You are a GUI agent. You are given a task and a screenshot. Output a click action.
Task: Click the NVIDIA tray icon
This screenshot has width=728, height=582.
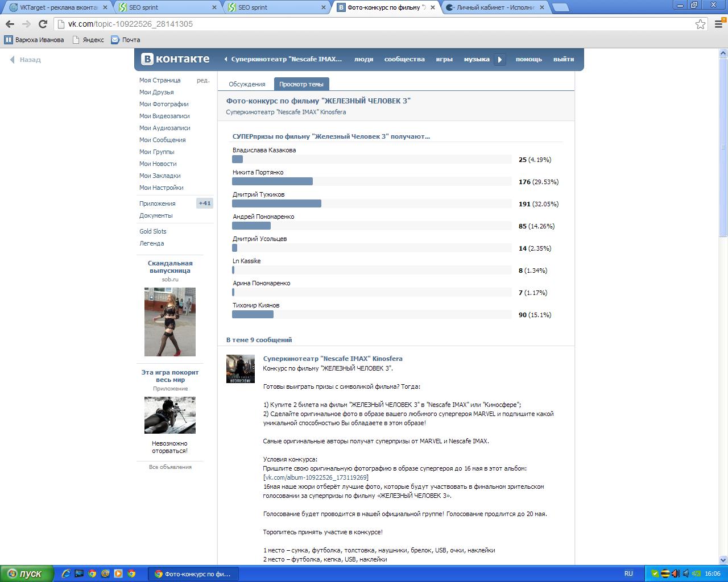pos(696,573)
